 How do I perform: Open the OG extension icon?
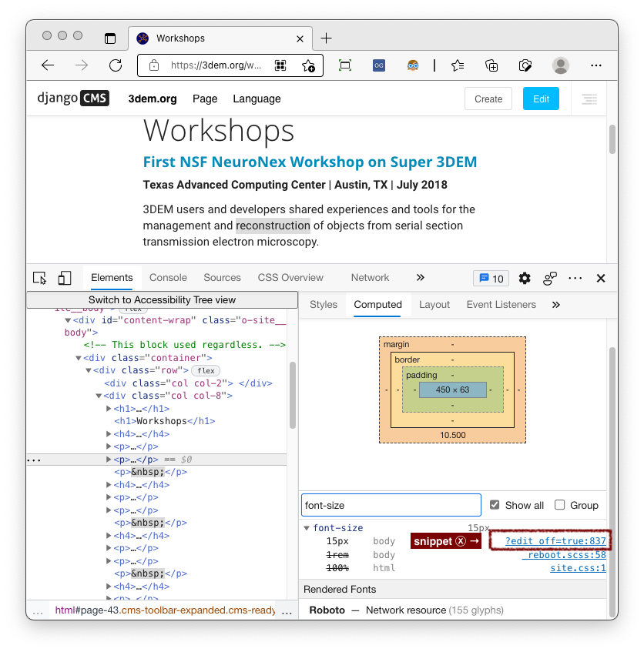click(378, 65)
